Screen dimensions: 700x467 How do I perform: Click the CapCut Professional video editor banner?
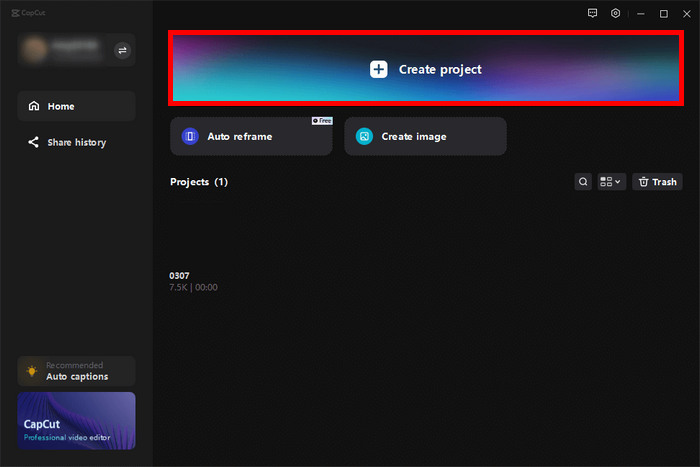pos(76,421)
